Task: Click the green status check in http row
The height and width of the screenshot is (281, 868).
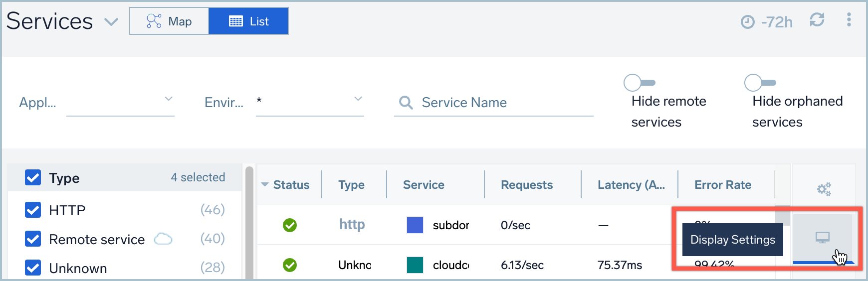Action: [x=290, y=225]
